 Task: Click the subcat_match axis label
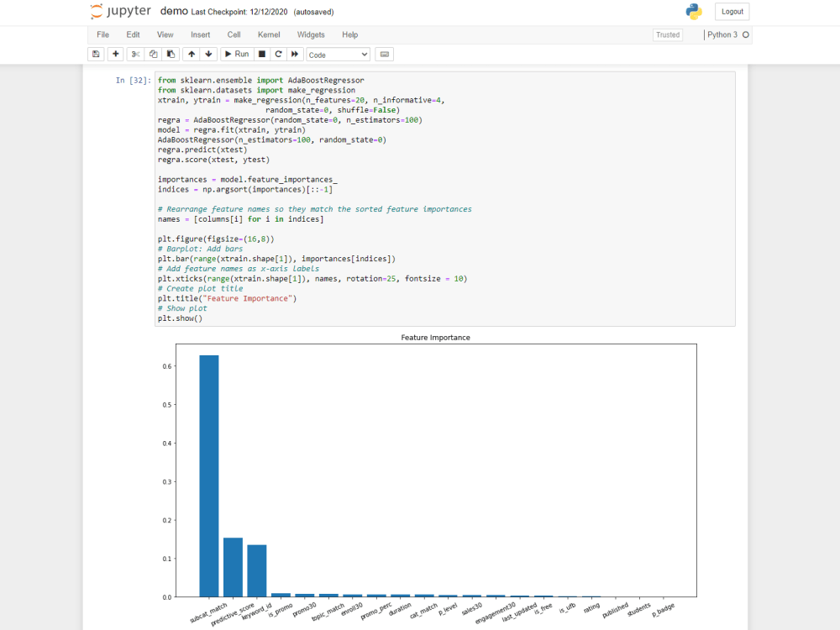209,613
